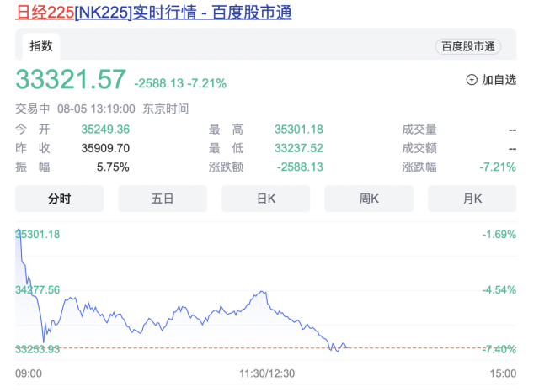Click chart percentage label -4.54%

499,290
